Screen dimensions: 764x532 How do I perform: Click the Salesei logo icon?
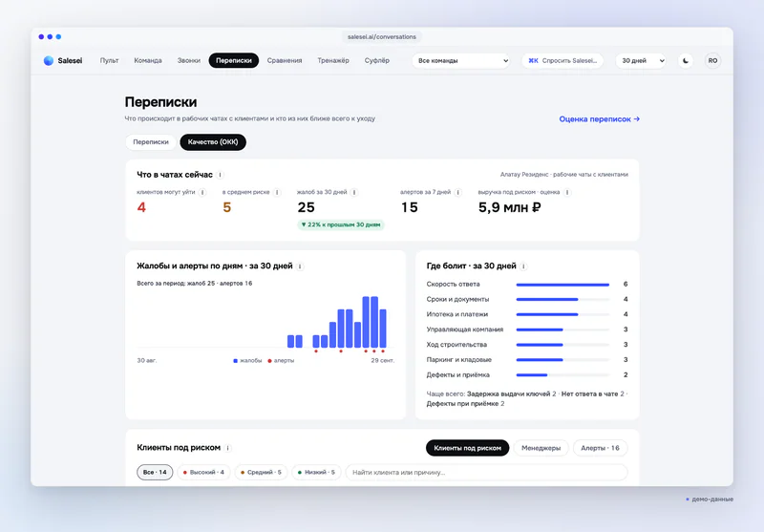click(x=49, y=60)
